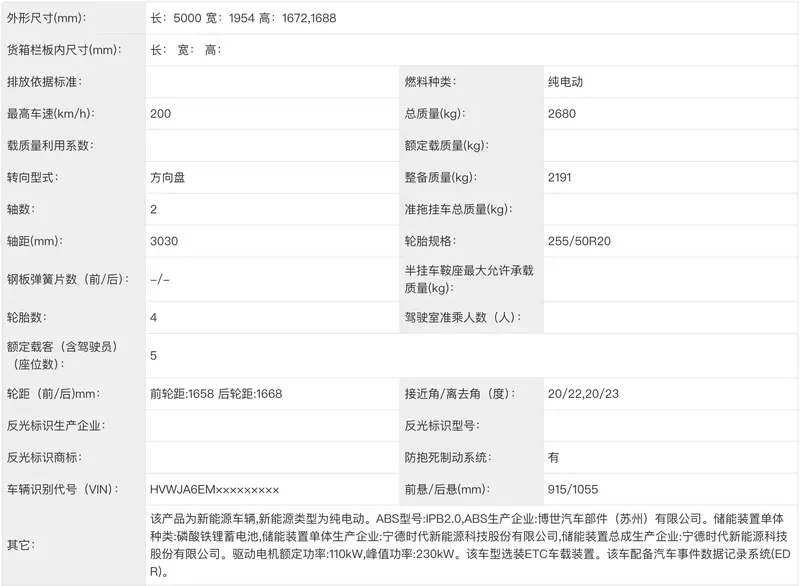Click the curb weight value 2191
Viewport: 800px width, 586px height.
562,177
